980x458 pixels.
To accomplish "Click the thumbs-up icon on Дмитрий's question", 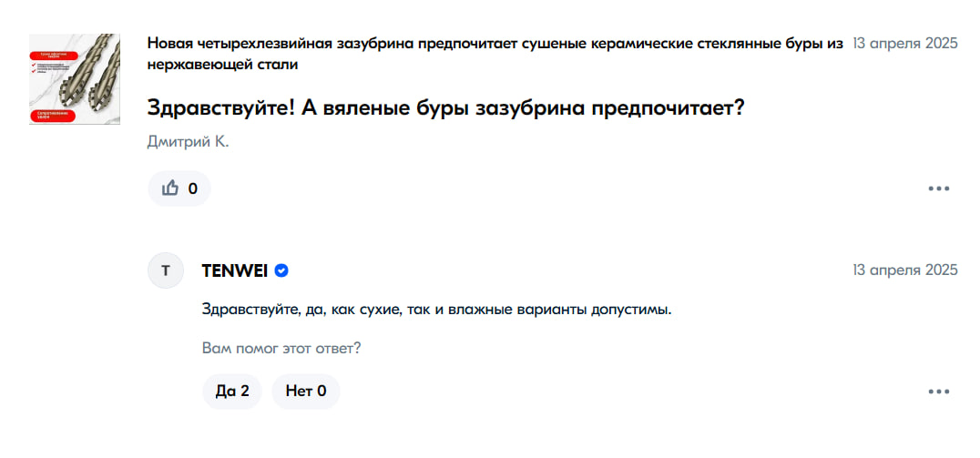I will [170, 188].
